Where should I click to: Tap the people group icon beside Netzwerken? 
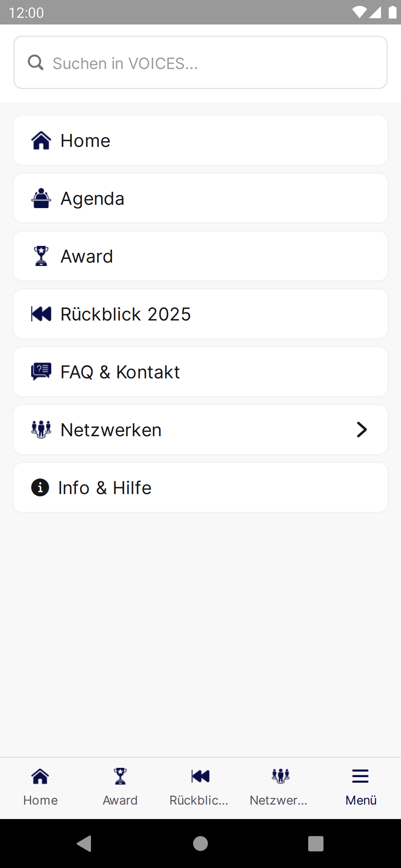(41, 430)
